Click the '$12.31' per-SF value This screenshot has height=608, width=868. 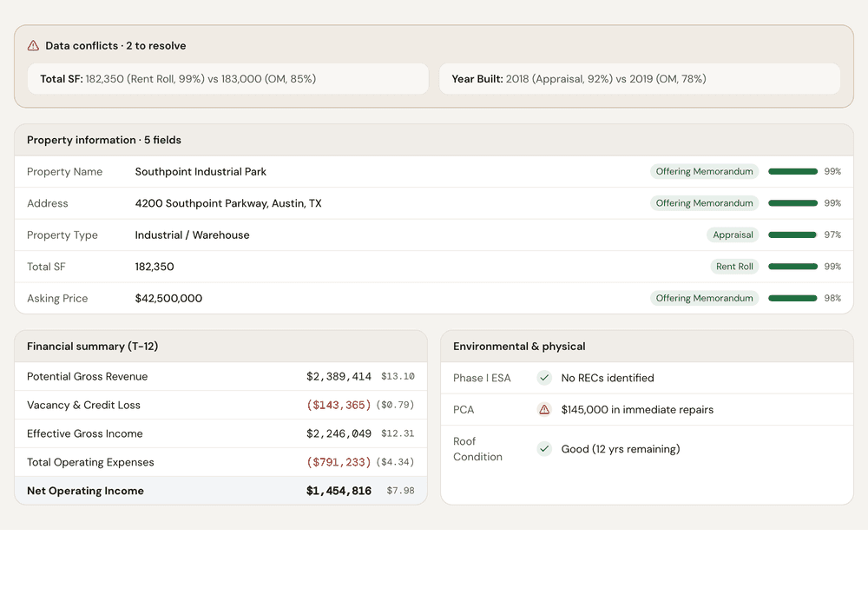(398, 433)
